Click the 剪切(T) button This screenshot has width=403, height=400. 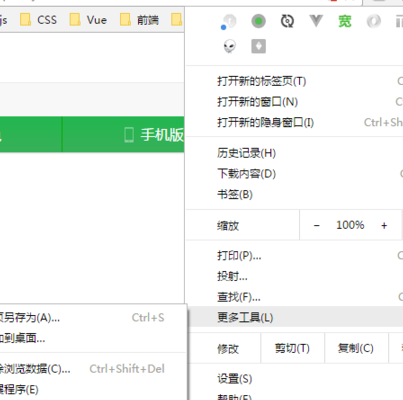(x=292, y=348)
